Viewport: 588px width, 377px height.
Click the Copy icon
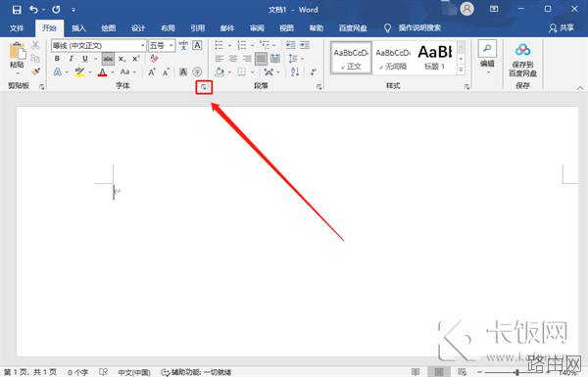point(35,58)
